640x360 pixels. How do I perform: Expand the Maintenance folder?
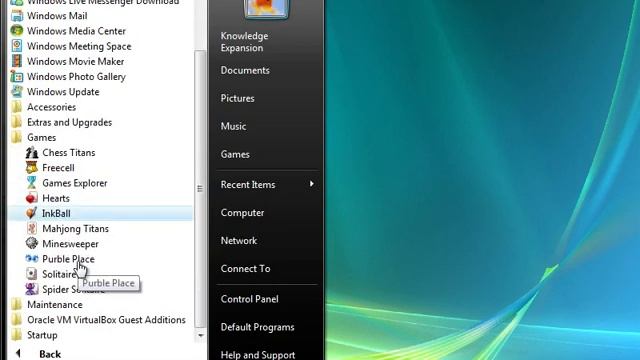click(47, 305)
